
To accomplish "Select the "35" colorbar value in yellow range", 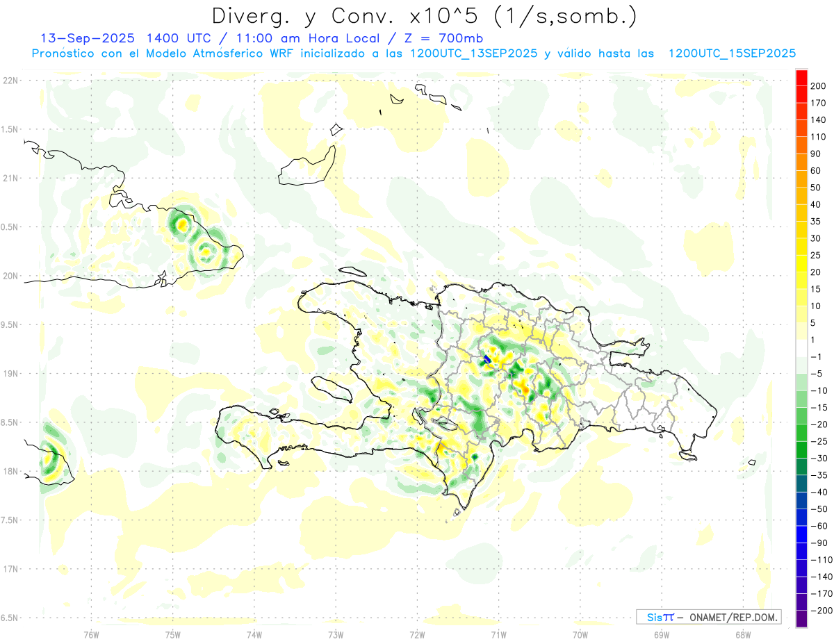I will (x=816, y=221).
